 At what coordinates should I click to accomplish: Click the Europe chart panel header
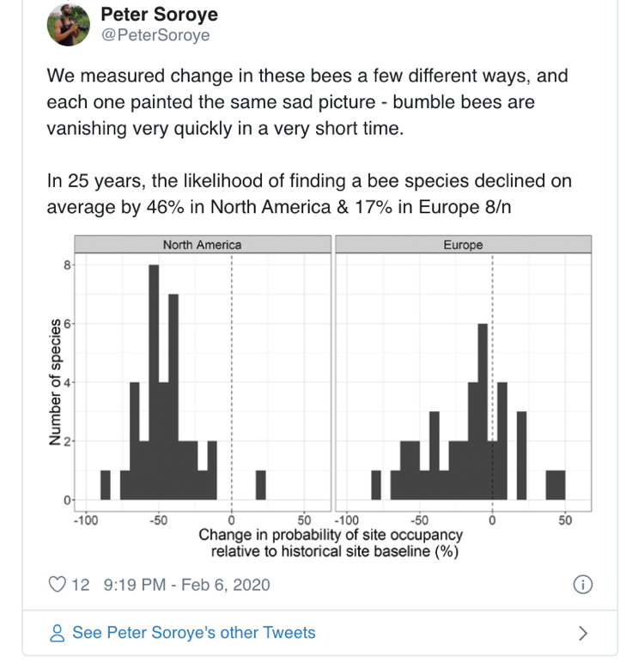pyautogui.click(x=463, y=245)
